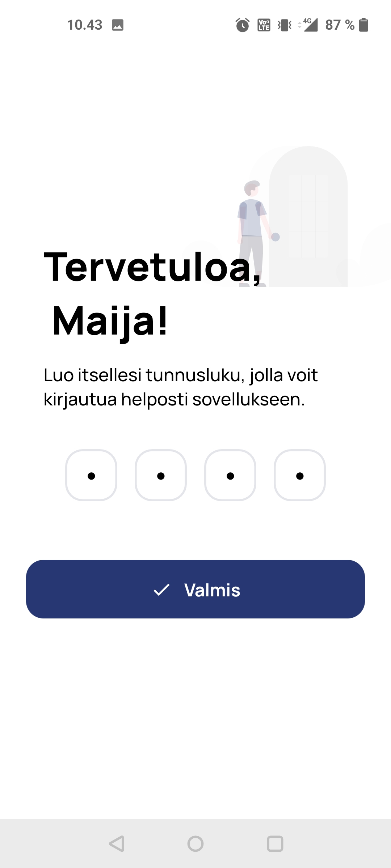The height and width of the screenshot is (868, 391).
Task: Tap the checkmark icon on Valmis button
Action: pyautogui.click(x=161, y=590)
